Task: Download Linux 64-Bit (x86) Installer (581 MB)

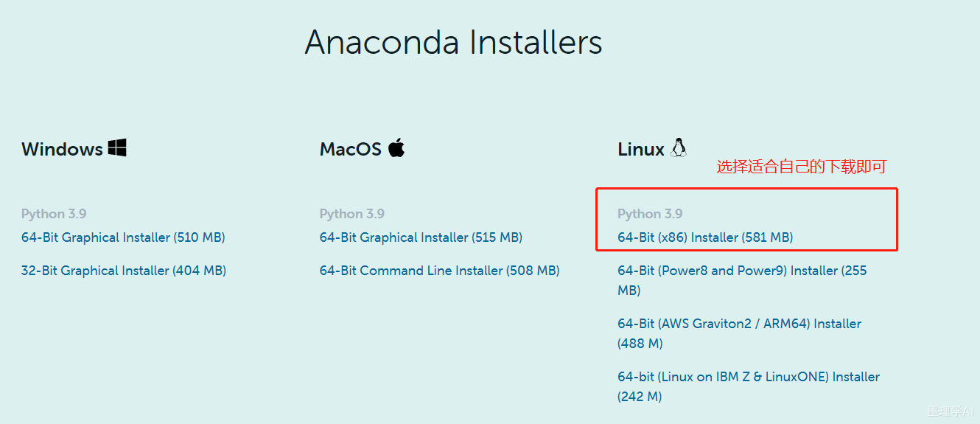Action: tap(705, 237)
